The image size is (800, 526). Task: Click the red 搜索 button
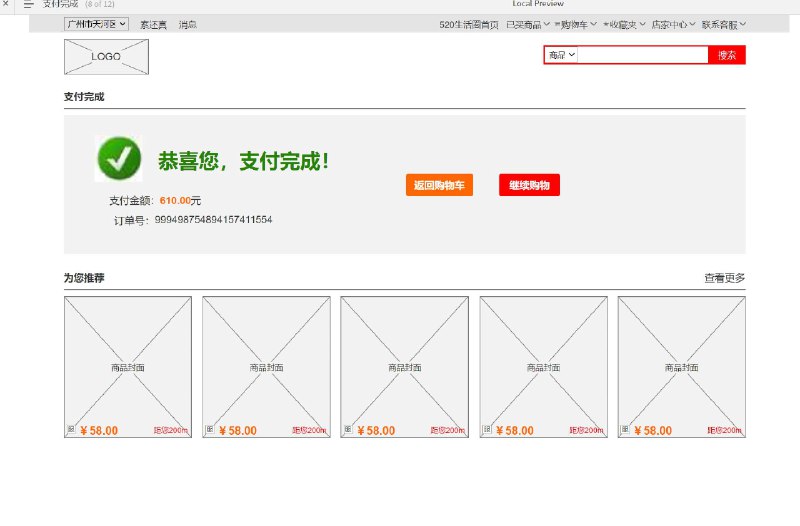pyautogui.click(x=727, y=55)
